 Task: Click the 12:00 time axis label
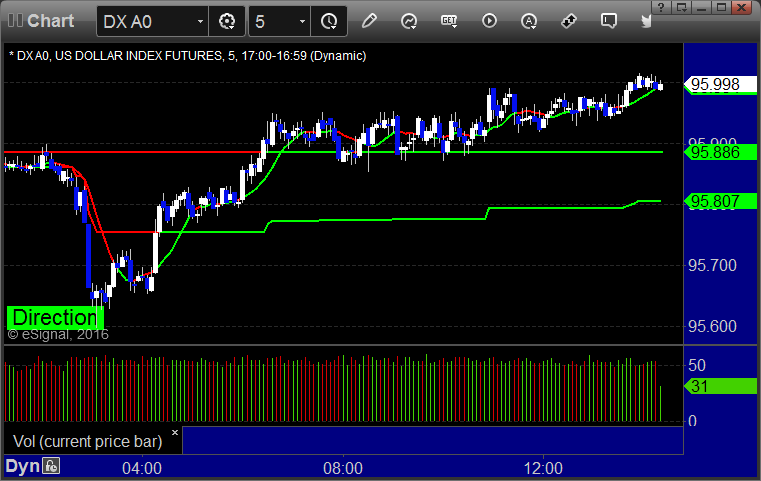coord(543,468)
